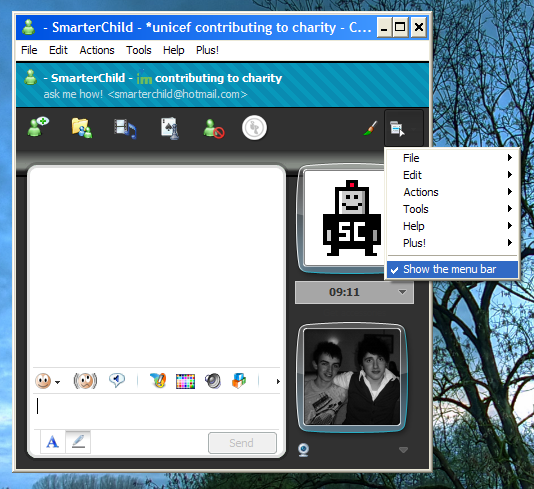Open the colorful grid backgrounds icon
This screenshot has height=489, width=534.
point(185,381)
